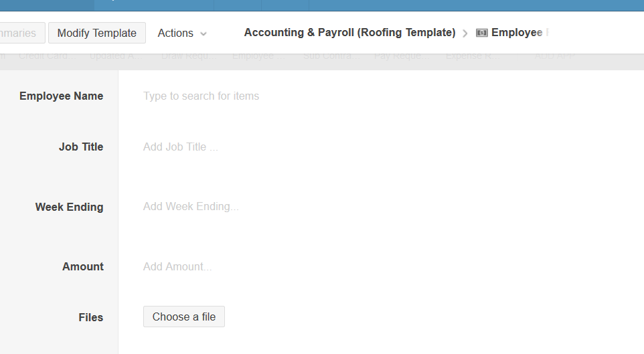Open the Expense R... app tab

point(473,56)
